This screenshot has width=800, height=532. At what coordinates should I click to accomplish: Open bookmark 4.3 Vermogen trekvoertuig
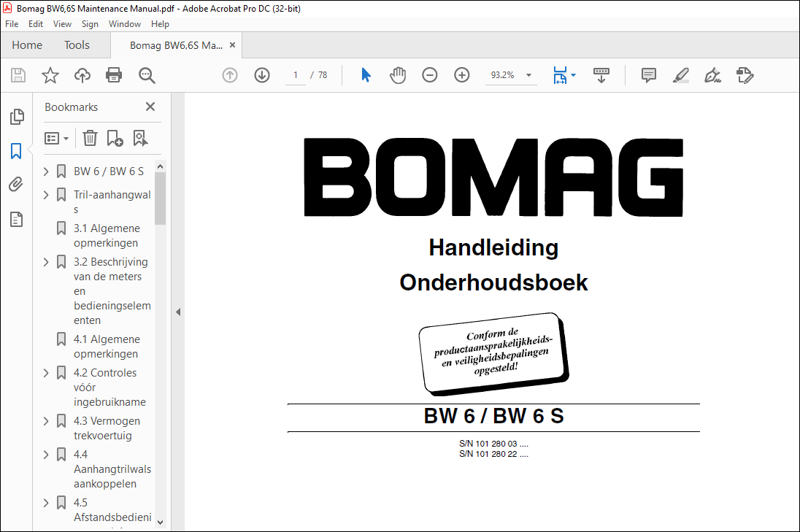(107, 428)
